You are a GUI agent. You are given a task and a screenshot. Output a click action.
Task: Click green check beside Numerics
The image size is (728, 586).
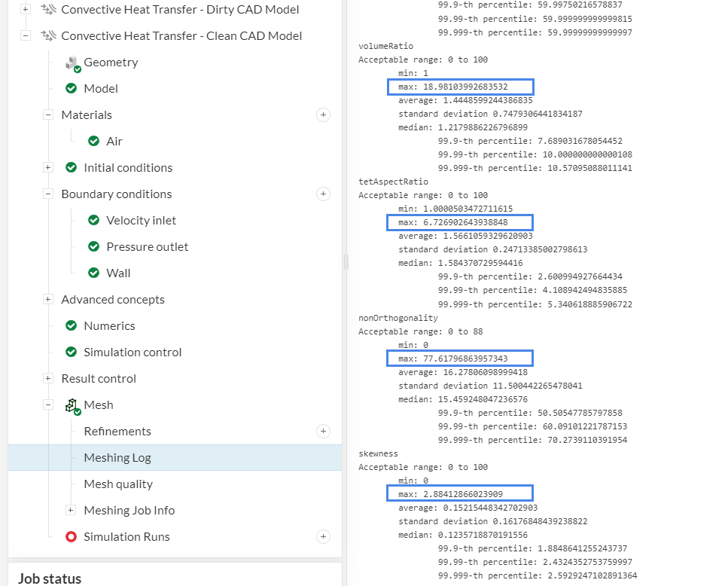[x=71, y=325]
